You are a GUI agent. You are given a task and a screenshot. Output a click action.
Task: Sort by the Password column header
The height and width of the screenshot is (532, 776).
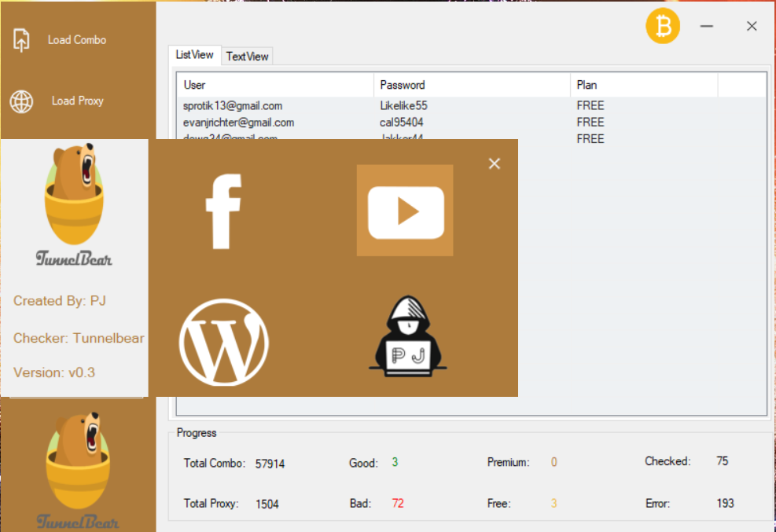(473, 85)
